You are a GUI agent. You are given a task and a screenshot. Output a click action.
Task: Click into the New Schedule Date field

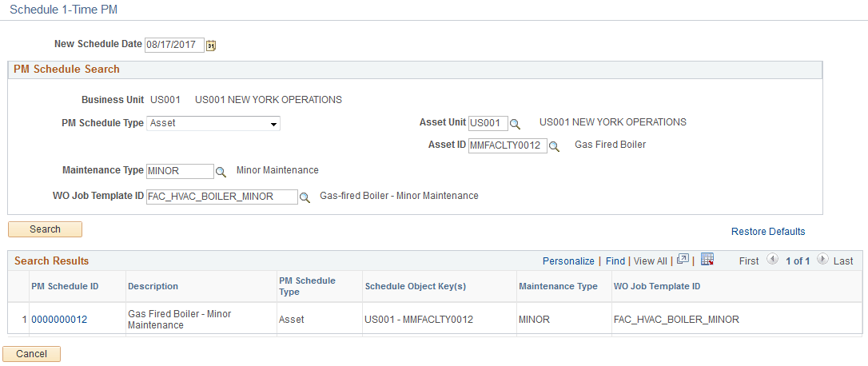174,46
